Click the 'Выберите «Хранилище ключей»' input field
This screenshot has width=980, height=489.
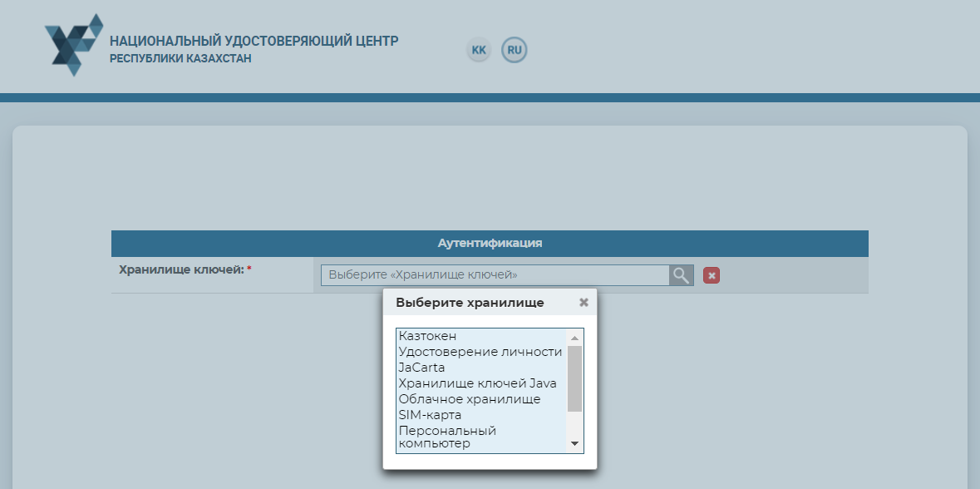(495, 275)
